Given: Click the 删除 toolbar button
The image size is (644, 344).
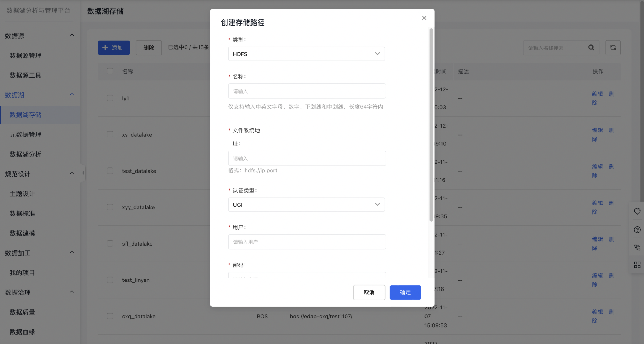Looking at the screenshot, I should 149,48.
